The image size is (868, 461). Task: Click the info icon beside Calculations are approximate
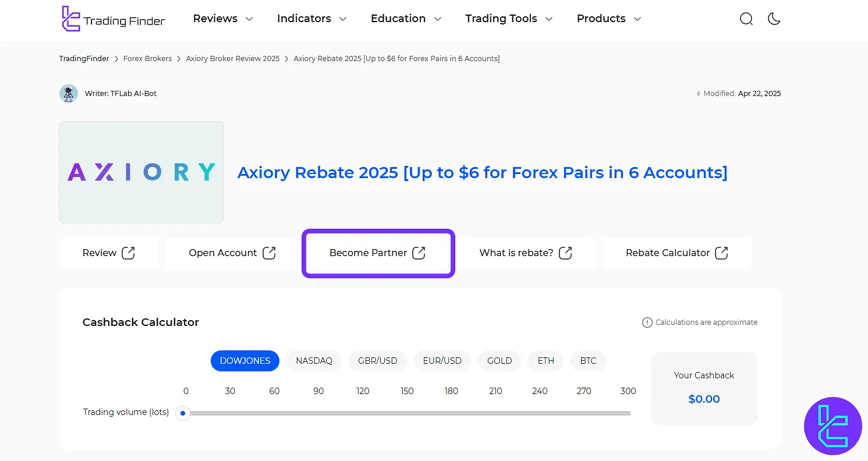(647, 322)
